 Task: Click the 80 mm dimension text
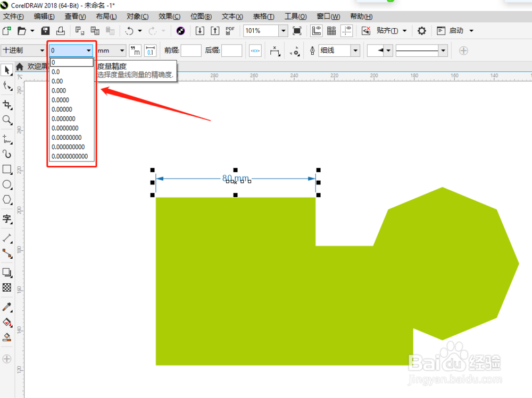tap(236, 178)
